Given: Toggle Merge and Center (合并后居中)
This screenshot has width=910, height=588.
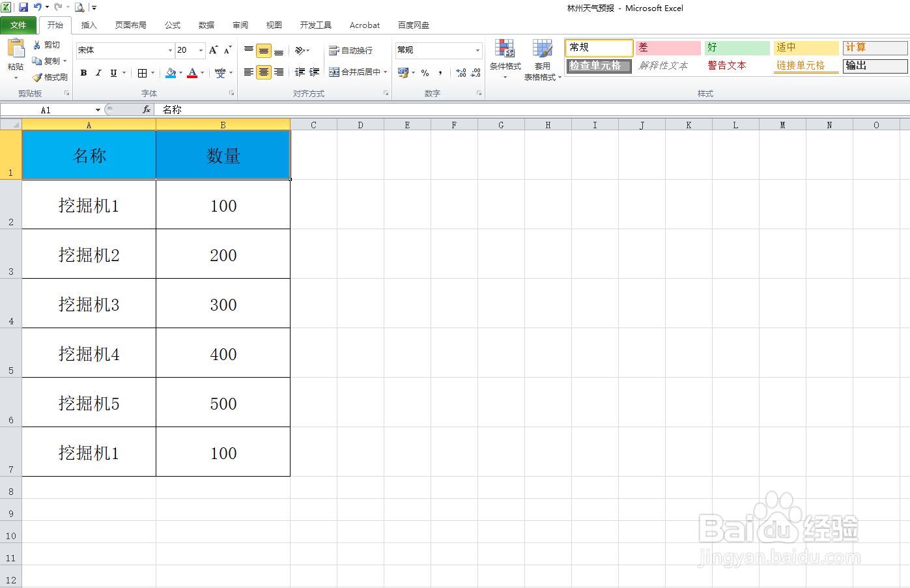Looking at the screenshot, I should 354,72.
